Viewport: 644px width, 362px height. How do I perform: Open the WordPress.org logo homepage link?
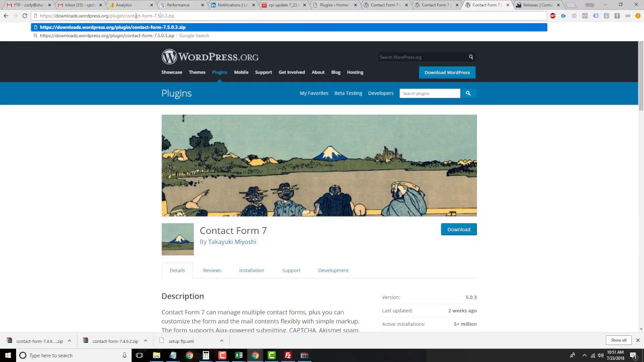point(210,57)
